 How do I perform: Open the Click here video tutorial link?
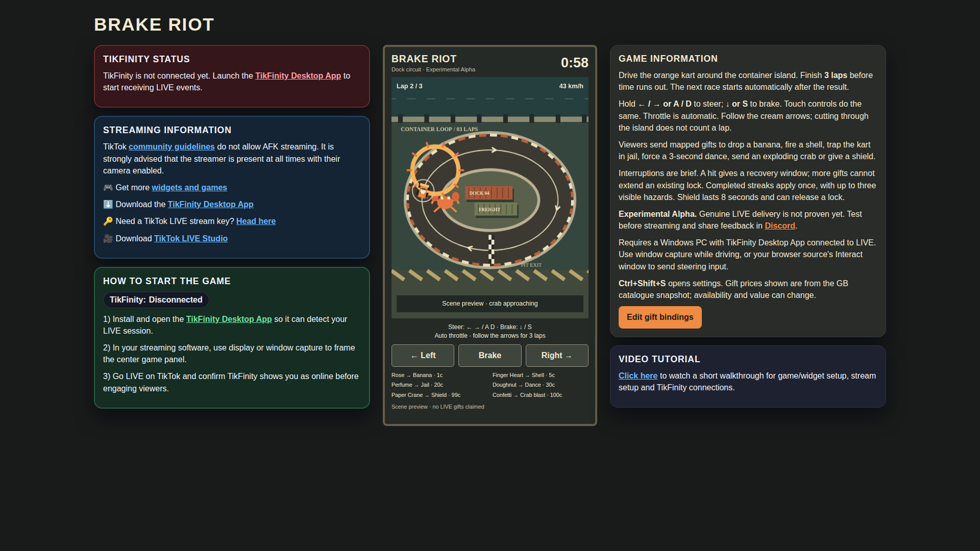coord(638,375)
